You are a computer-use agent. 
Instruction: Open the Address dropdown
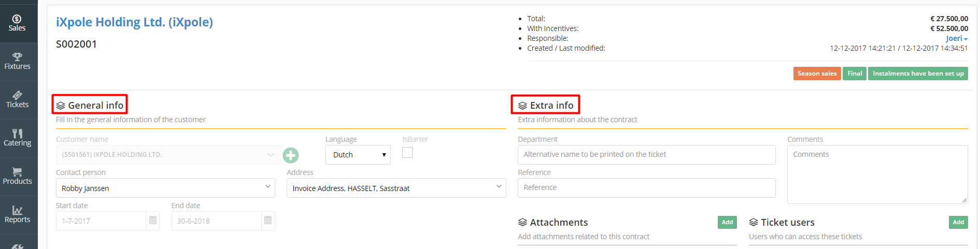396,188
